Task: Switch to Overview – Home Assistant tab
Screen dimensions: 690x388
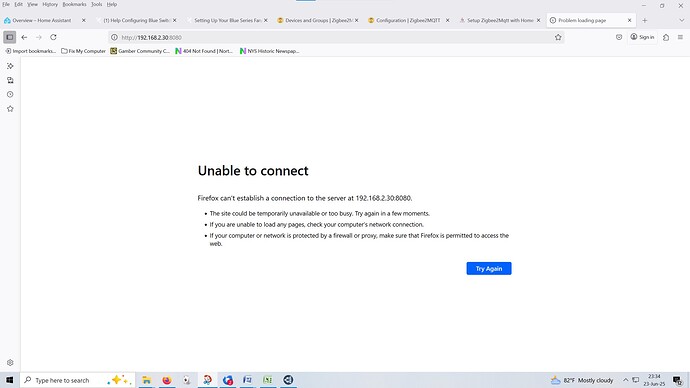Action: point(45,20)
